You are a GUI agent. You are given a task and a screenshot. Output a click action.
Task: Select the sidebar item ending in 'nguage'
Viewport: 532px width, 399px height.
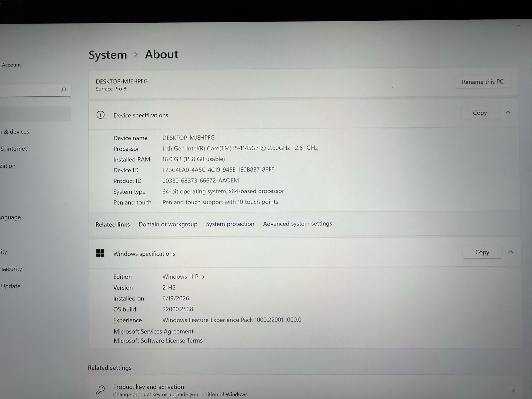point(11,217)
